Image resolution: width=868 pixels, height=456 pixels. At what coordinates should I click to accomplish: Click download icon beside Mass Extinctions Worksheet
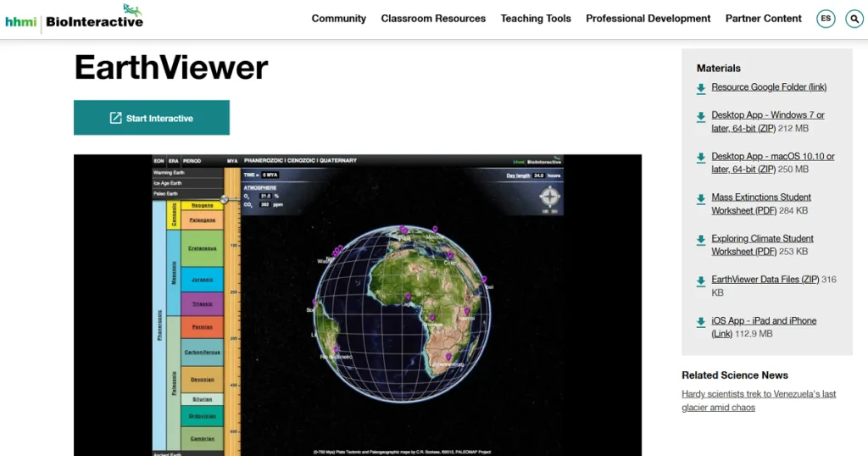tap(701, 198)
